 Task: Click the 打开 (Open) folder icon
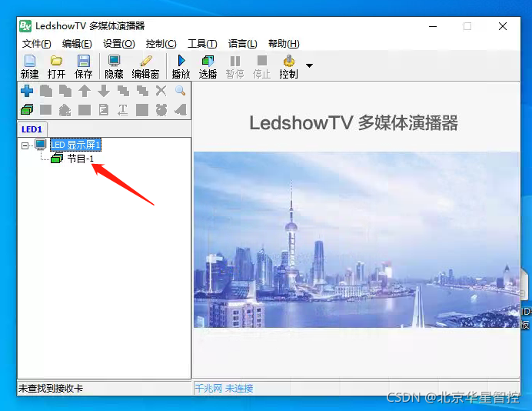tap(56, 66)
